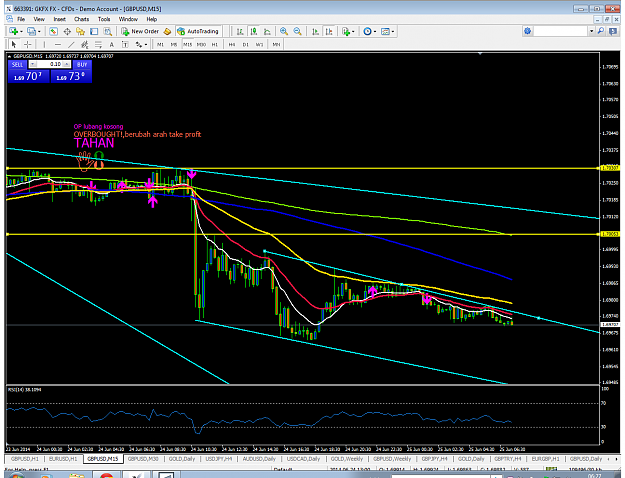Viewport: 625px width, 478px height.
Task: Toggle the AutoTrading button
Action: [199, 31]
